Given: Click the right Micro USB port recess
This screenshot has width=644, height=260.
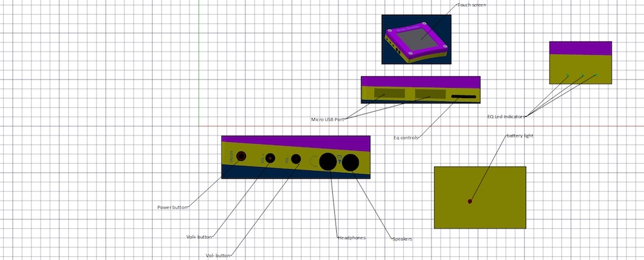Looking at the screenshot, I should tap(431, 95).
